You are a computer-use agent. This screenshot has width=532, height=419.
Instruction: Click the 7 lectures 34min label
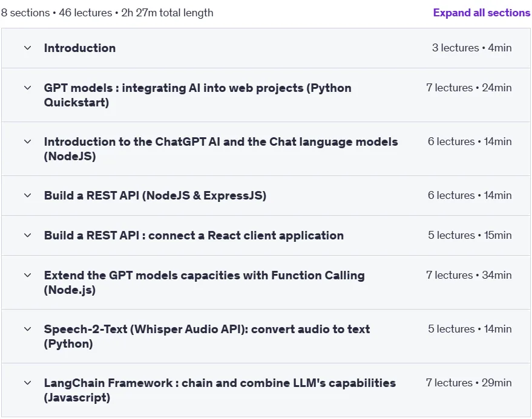click(469, 275)
